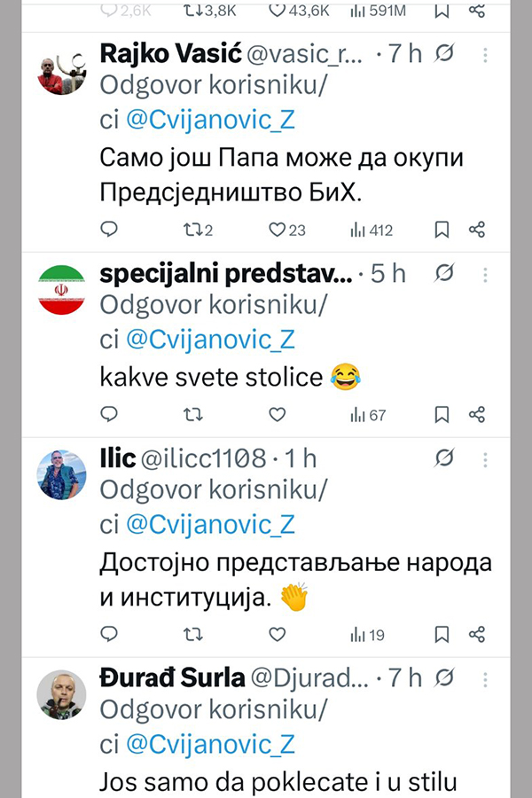Screen dimensions: 532x798
Task: Open more options for Rajko Vasić's tweet
Action: coord(485,55)
